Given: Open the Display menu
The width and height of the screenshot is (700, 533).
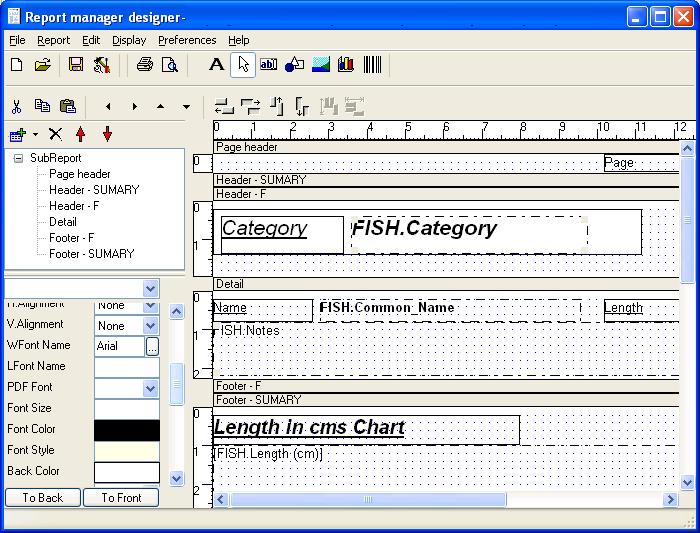Looking at the screenshot, I should pos(129,40).
